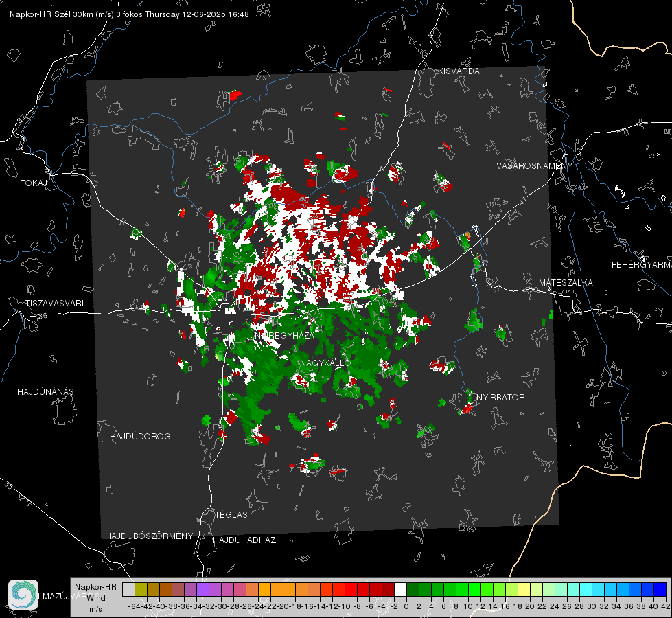This screenshot has width=672, height=618.
Task: Select the brown swatch above the -40 label
Action: (165, 589)
